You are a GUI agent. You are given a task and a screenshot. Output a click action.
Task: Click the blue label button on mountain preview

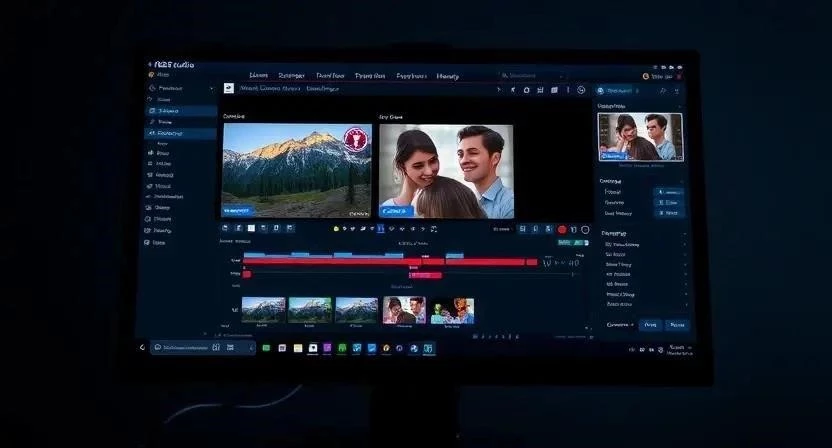(237, 211)
